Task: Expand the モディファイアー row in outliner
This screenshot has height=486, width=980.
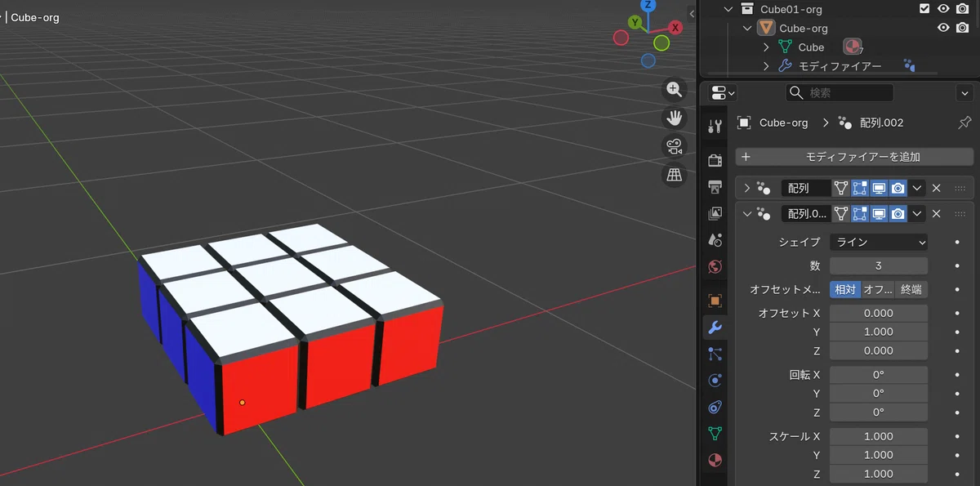Action: point(766,66)
